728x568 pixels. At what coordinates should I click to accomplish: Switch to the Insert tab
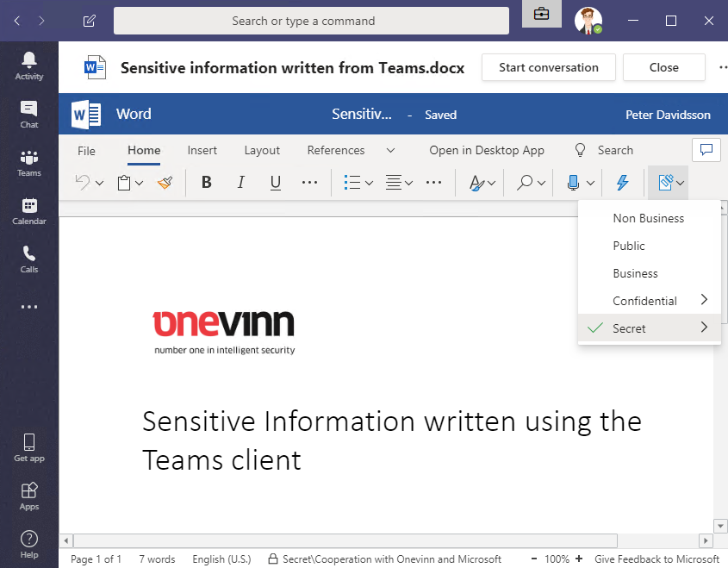pos(202,151)
